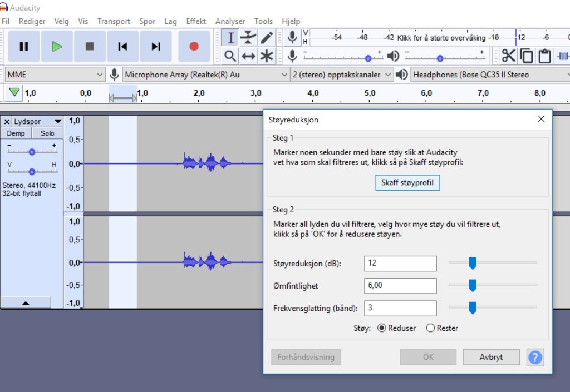Select the Envelope tool
570x392 pixels.
[x=248, y=37]
